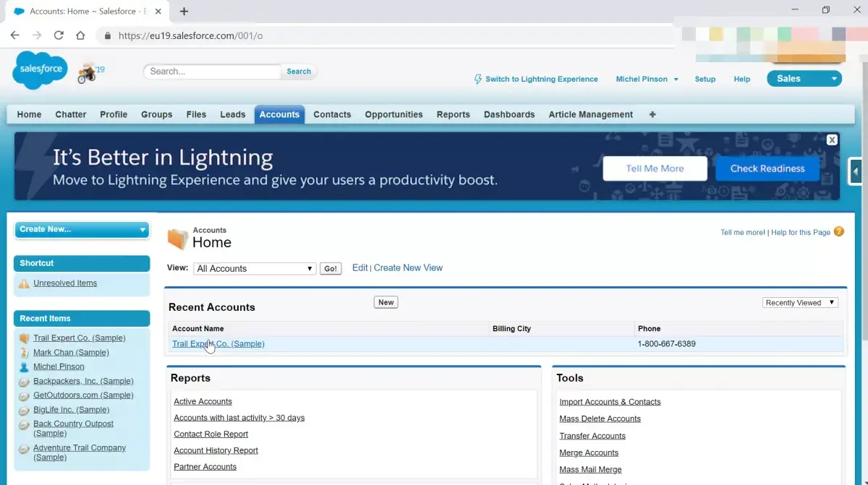Expand the All Accounts view dropdown
The height and width of the screenshot is (485, 868).
[255, 268]
